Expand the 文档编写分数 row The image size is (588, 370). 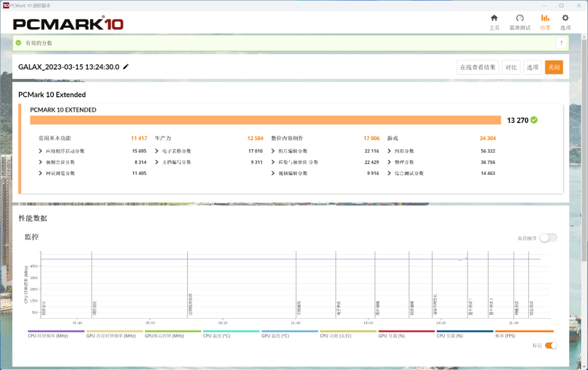pyautogui.click(x=157, y=162)
